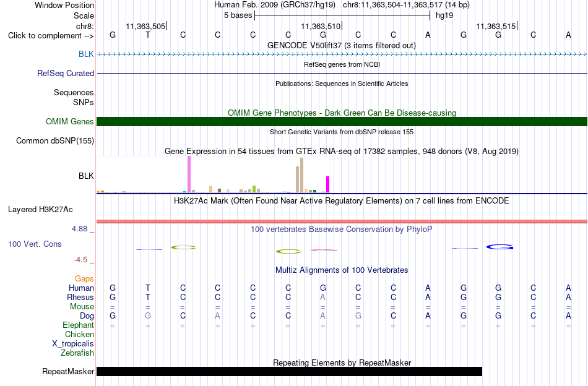Click 'Multiz Alignments of 100 Vertebrates' title

(342, 270)
